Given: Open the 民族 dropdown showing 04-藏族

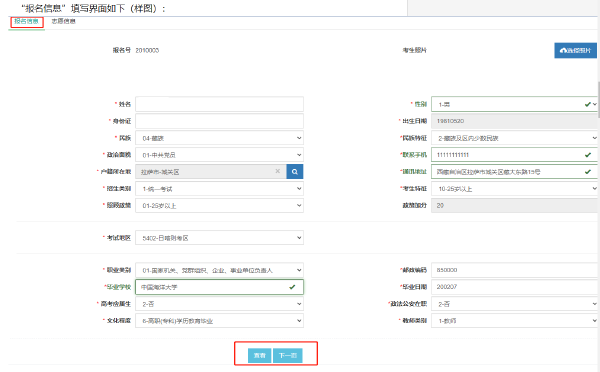Looking at the screenshot, I should pos(219,138).
